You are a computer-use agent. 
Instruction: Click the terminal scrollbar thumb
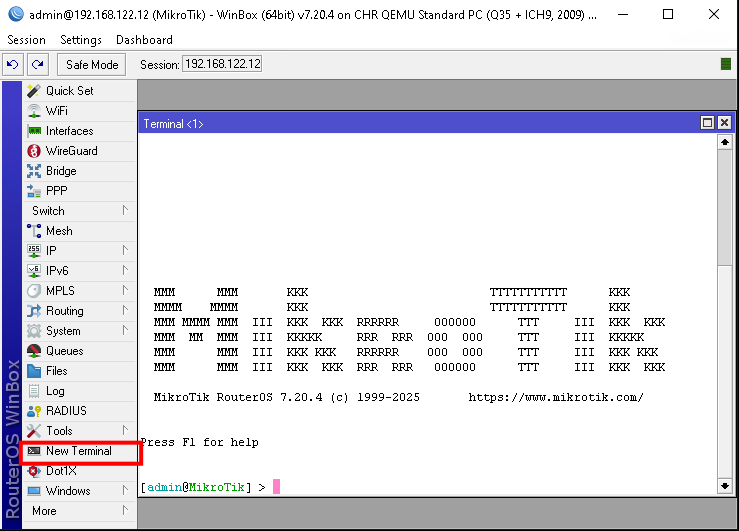point(725,207)
